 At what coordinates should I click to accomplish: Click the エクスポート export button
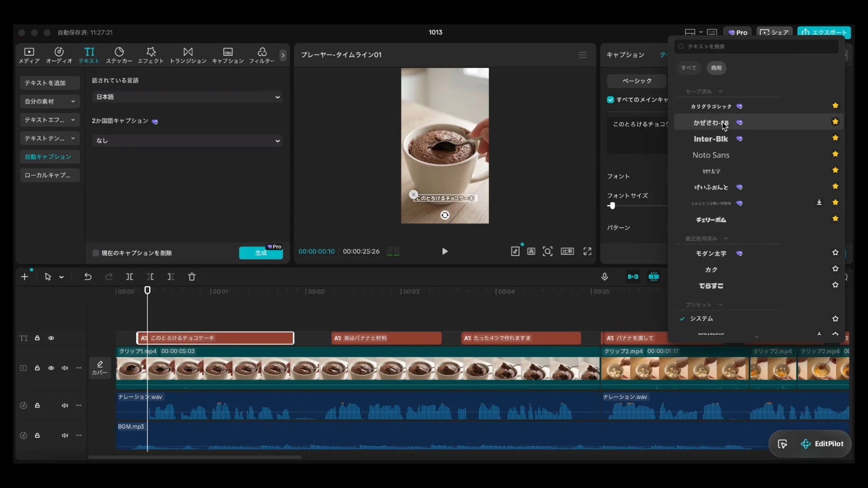(824, 33)
